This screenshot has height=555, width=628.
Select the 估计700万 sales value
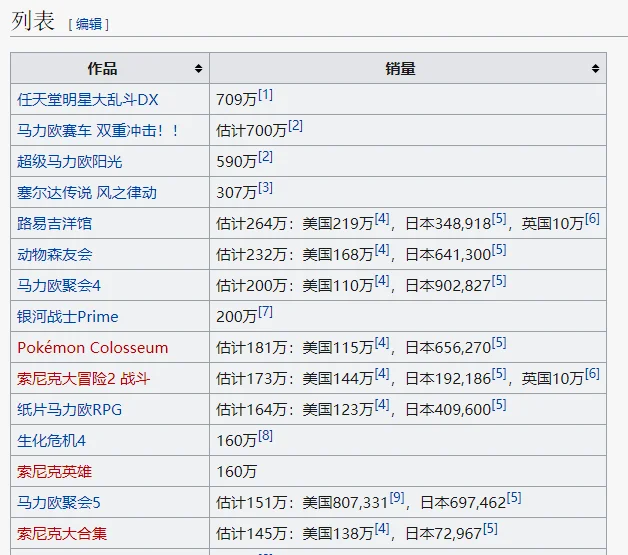click(x=252, y=131)
